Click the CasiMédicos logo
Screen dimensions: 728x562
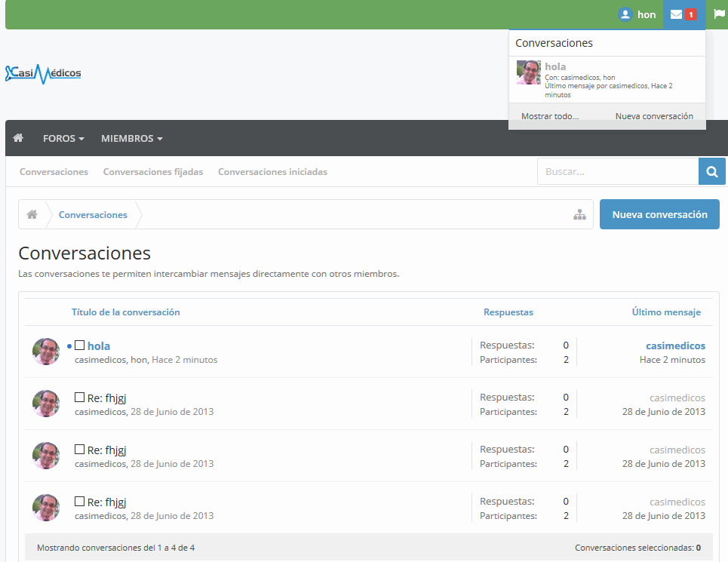click(x=43, y=73)
